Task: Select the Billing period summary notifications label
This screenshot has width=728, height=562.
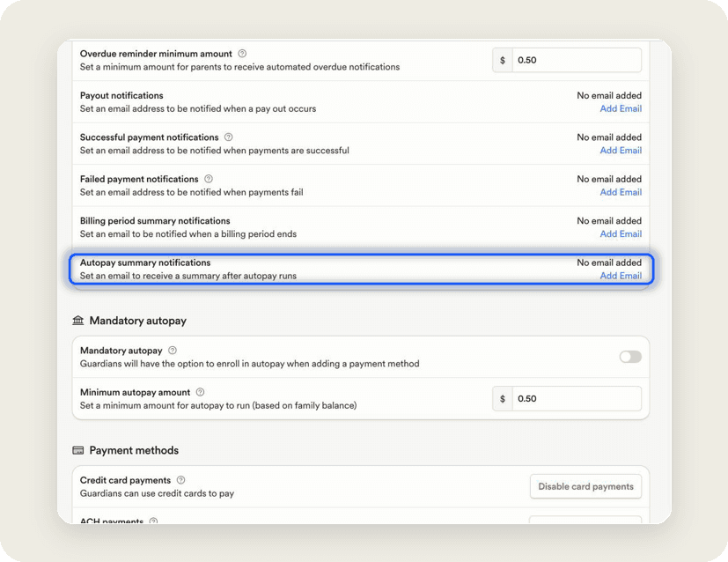Action: pos(155,220)
